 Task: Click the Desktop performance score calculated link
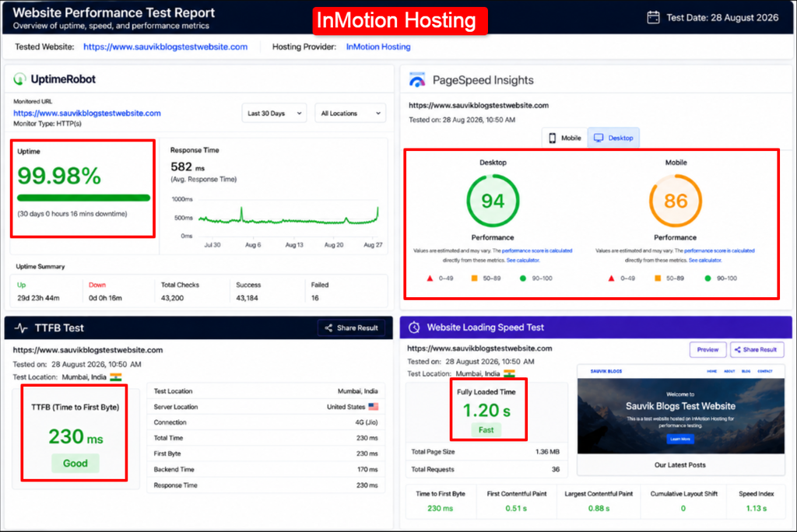click(537, 250)
